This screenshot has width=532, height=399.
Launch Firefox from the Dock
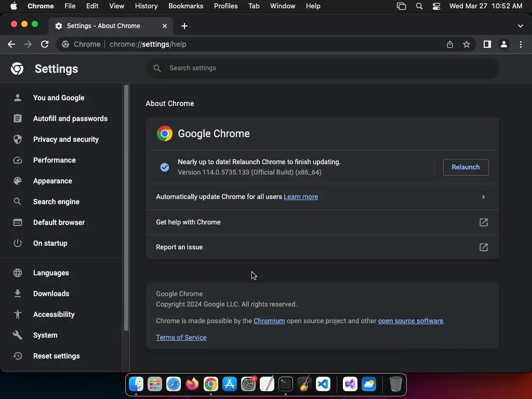point(192,384)
